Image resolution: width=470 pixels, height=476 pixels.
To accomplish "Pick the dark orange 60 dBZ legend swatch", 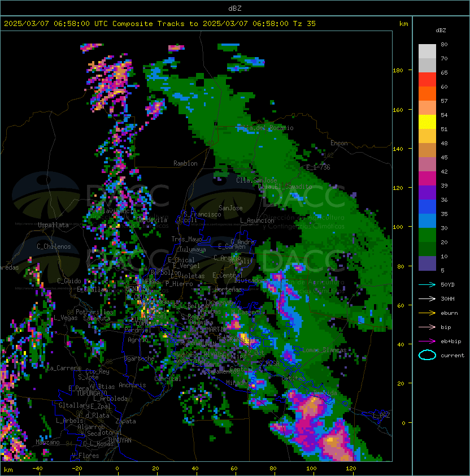I will click(x=427, y=93).
